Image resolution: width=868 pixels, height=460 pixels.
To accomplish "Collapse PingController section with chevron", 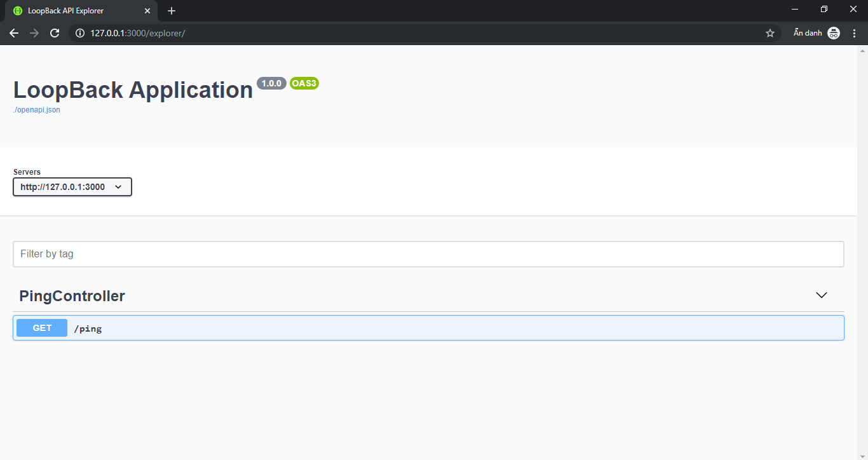I will (x=822, y=295).
